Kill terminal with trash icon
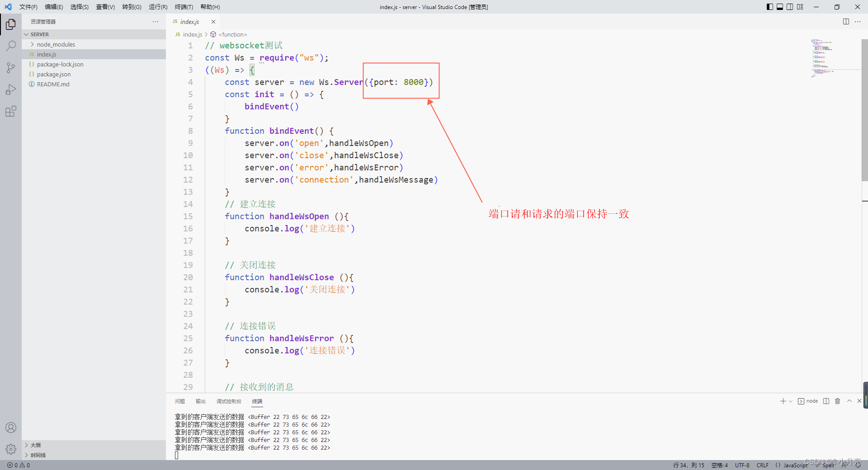Image resolution: width=868 pixels, height=470 pixels. pyautogui.click(x=837, y=401)
